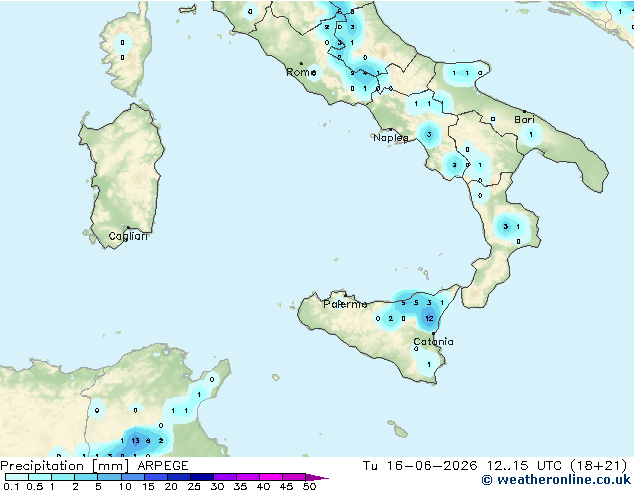Select the Naples city label
Screen dimensions: 634x490
click(x=391, y=138)
